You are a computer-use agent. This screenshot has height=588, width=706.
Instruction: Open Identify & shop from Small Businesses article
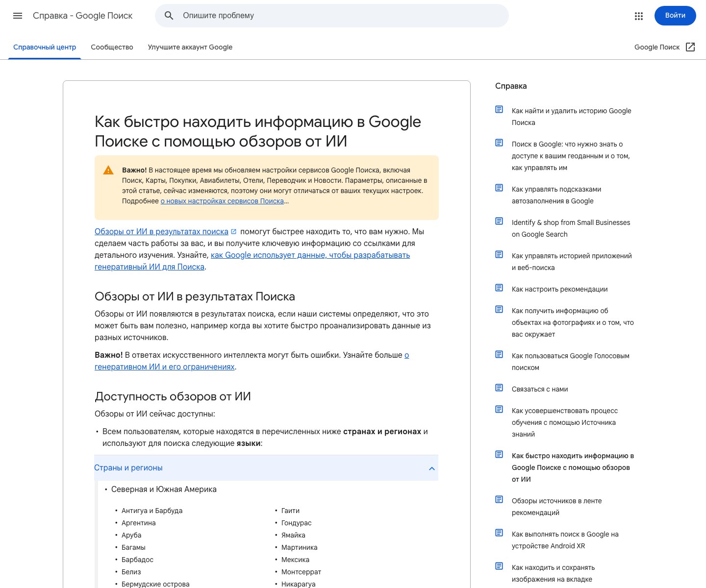point(571,228)
